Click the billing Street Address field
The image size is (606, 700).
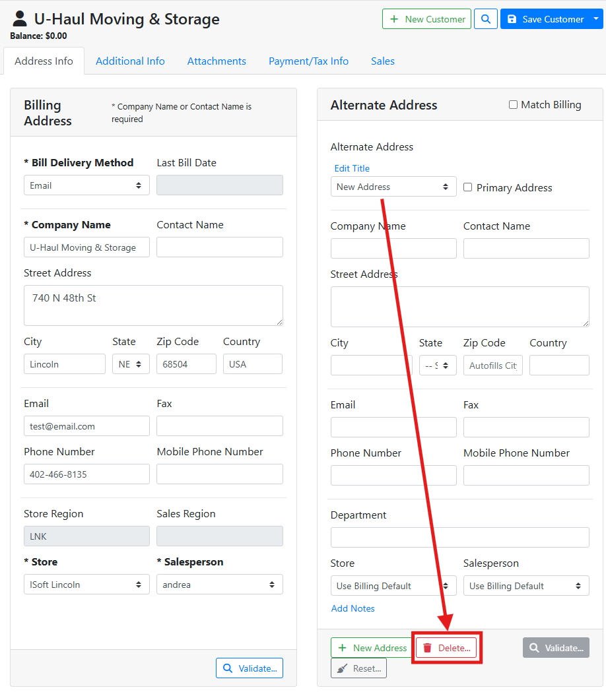(153, 305)
